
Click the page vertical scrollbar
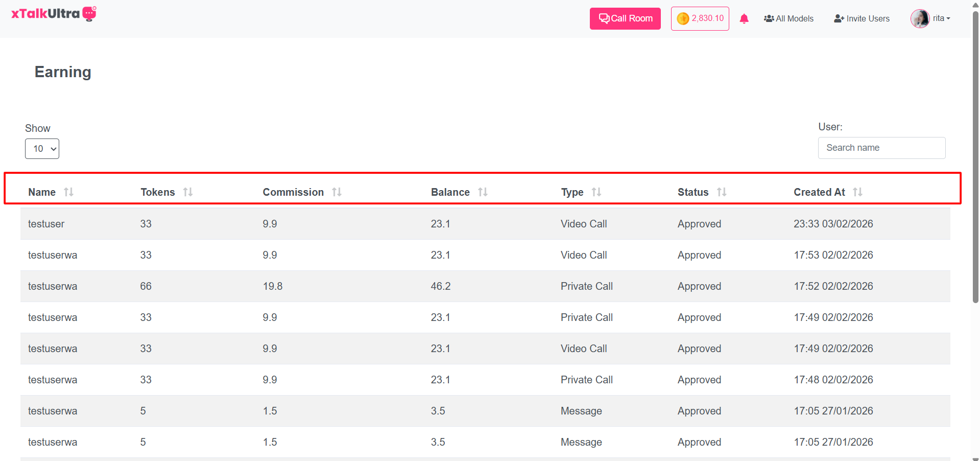point(975,153)
